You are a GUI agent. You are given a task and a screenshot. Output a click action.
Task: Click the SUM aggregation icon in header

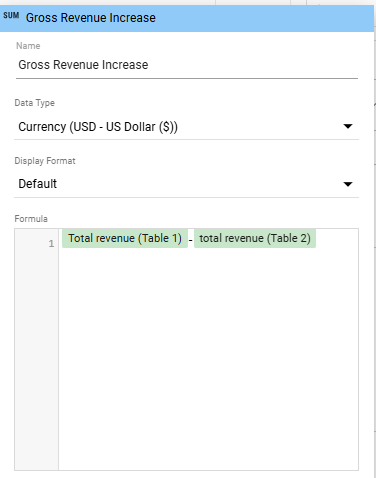pyautogui.click(x=11, y=16)
